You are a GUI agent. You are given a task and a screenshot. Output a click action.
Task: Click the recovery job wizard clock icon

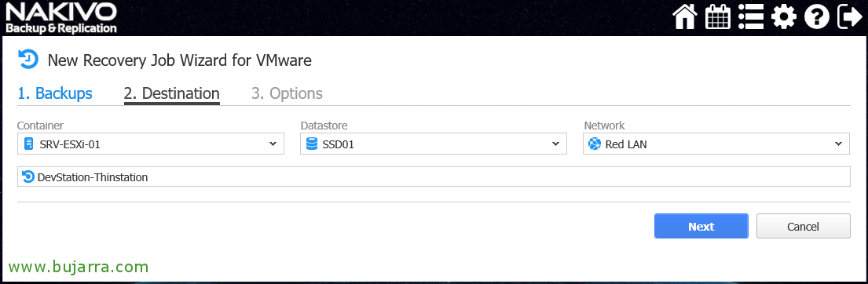28,59
